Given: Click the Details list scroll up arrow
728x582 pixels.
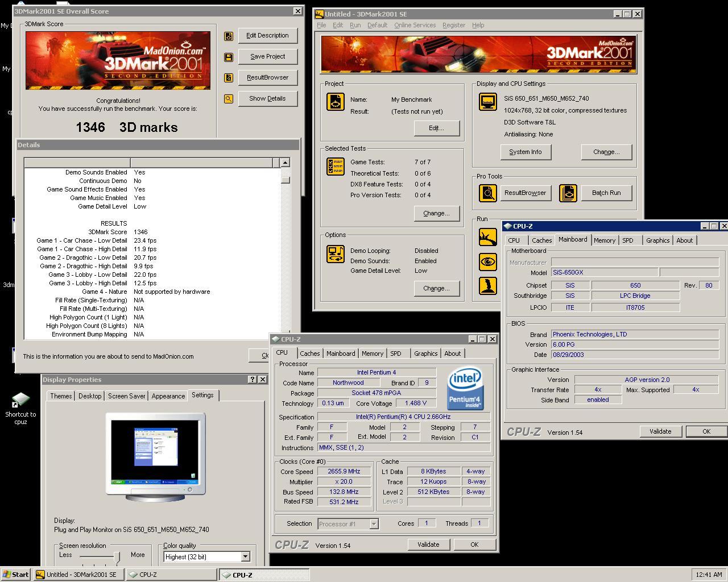Looking at the screenshot, I should coord(285,163).
